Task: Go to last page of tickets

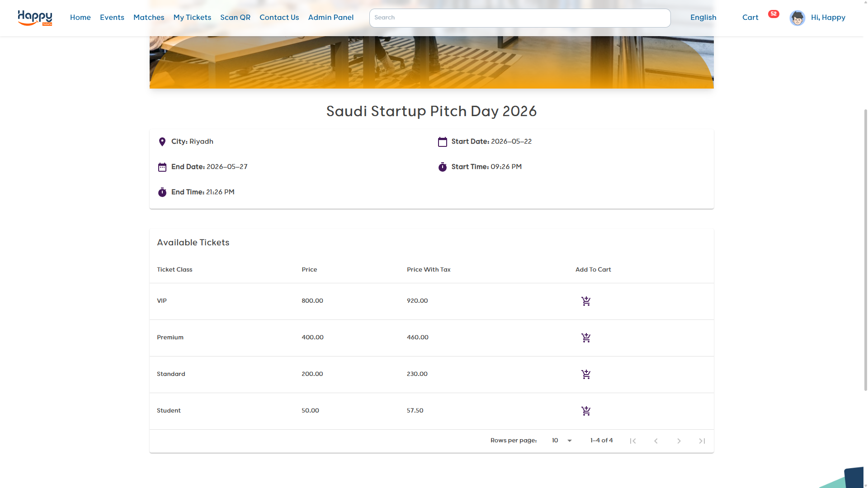Action: click(702, 441)
